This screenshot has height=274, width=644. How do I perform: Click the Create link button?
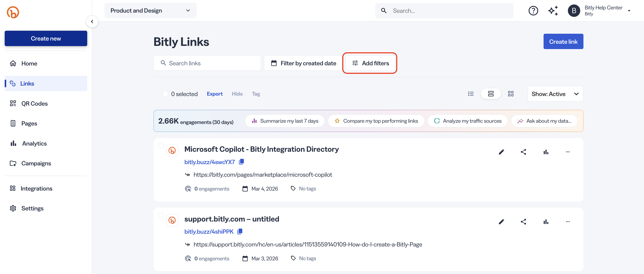pyautogui.click(x=563, y=42)
